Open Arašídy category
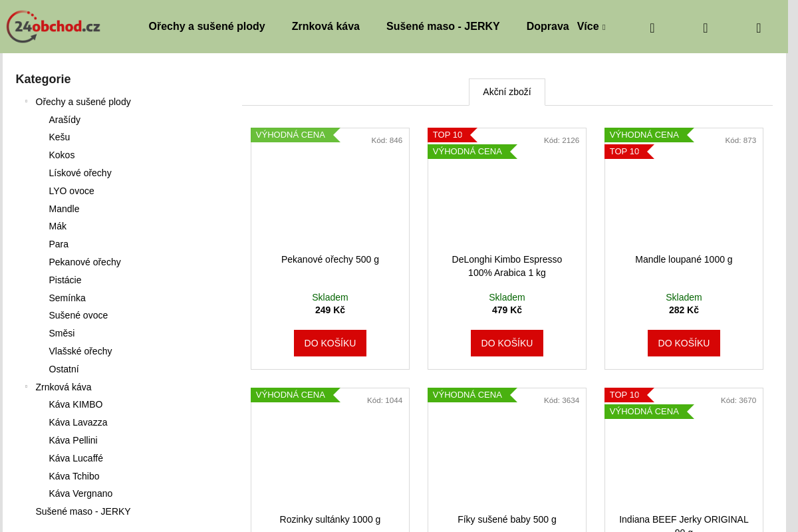798x532 pixels. 65,120
